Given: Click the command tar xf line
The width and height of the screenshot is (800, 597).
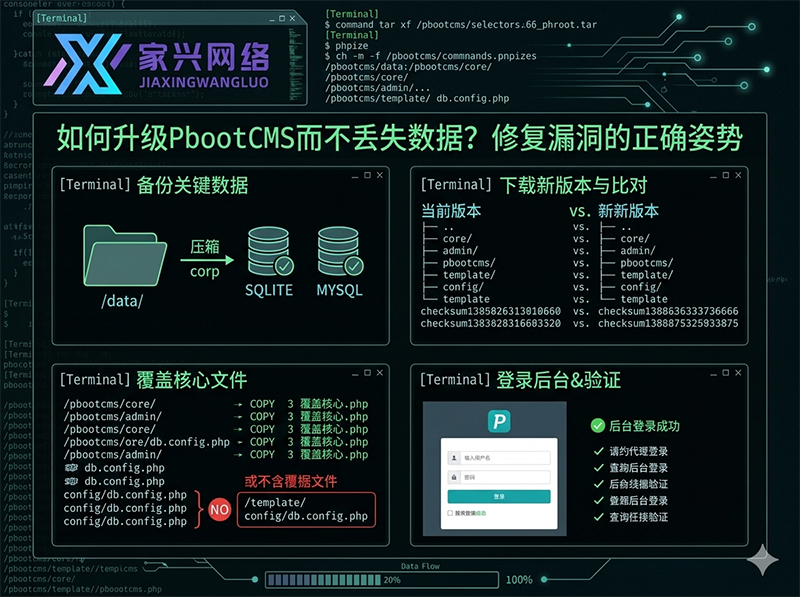Looking at the screenshot, I should click(x=461, y=24).
